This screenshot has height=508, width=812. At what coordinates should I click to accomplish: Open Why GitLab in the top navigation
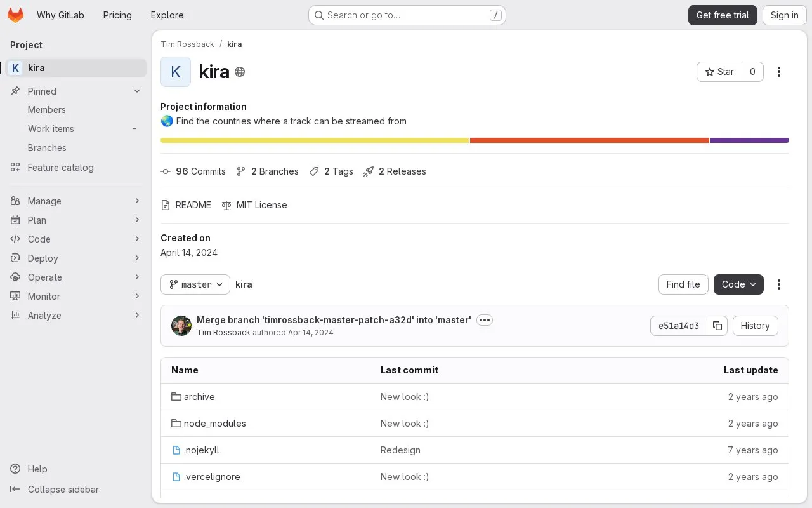(60, 15)
